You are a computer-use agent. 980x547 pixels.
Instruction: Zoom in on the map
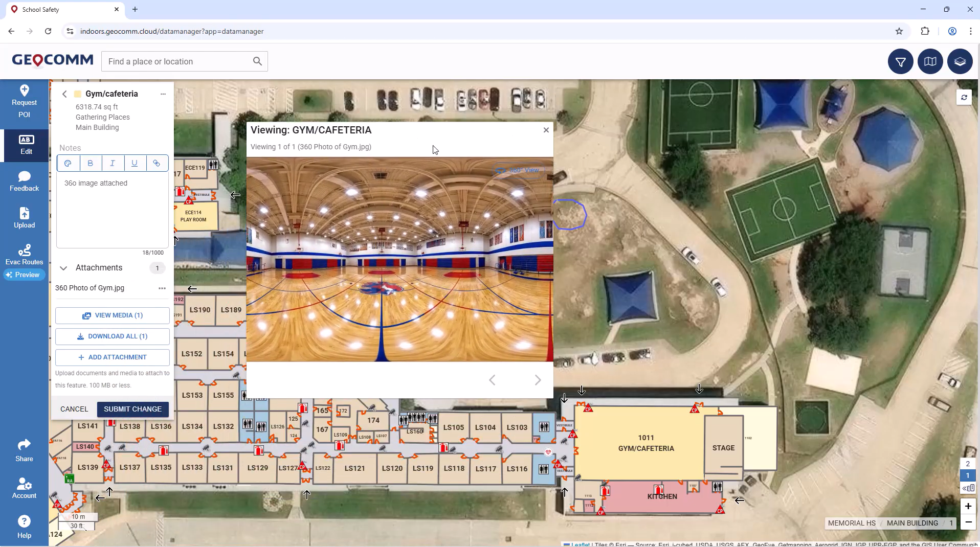(968, 506)
